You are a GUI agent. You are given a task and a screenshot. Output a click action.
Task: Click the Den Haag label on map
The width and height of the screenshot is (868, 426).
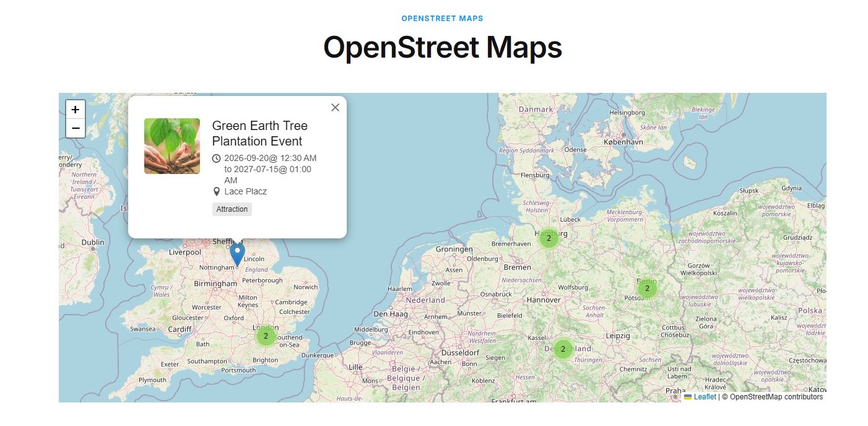tap(391, 314)
